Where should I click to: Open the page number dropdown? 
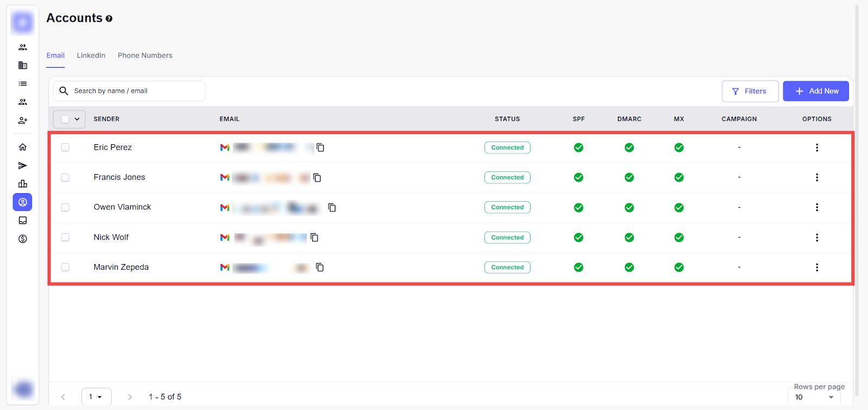click(x=96, y=397)
